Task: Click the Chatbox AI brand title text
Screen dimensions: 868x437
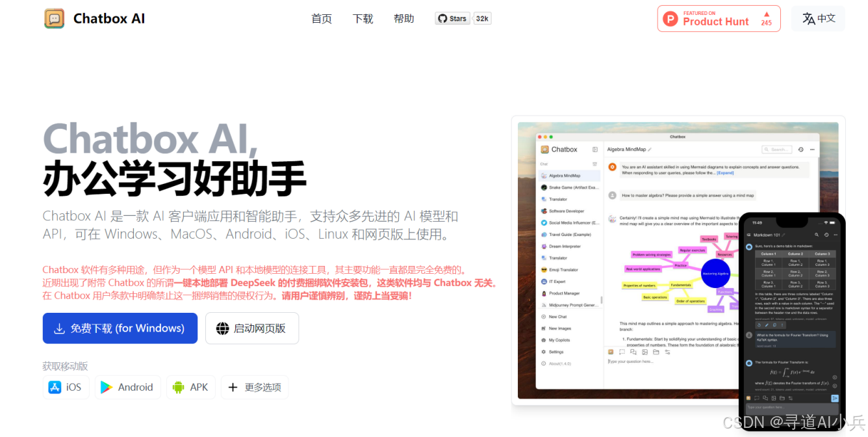Action: click(x=109, y=19)
